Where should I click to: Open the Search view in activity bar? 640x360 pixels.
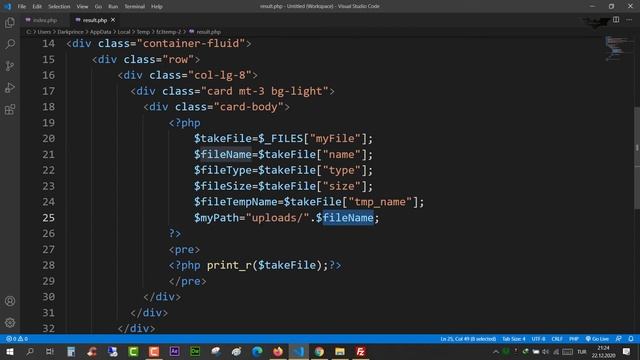coord(10,44)
